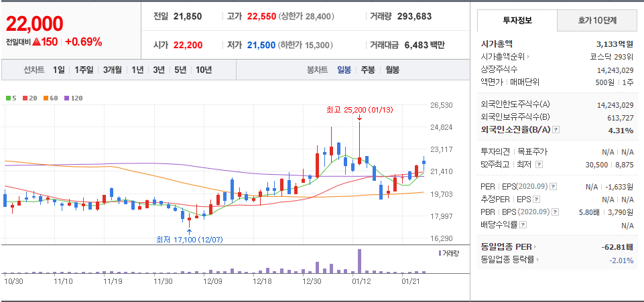This screenshot has height=302, width=644.
Task: Select the 1일 line chart period
Action: (59, 70)
